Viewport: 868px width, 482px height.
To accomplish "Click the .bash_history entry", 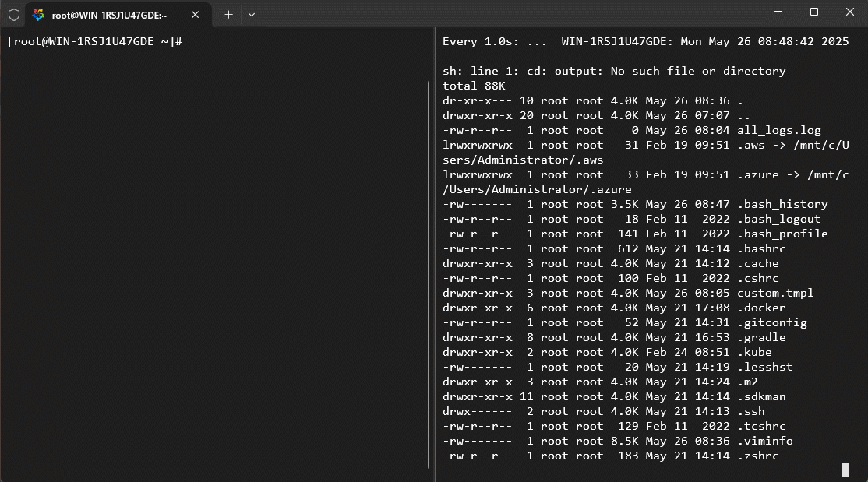I will click(x=782, y=205).
